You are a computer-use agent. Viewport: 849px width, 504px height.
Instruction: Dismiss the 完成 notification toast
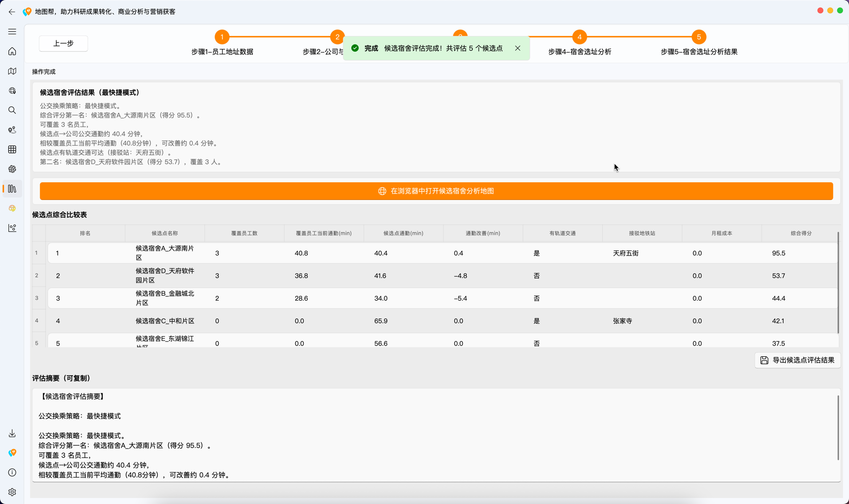[517, 48]
